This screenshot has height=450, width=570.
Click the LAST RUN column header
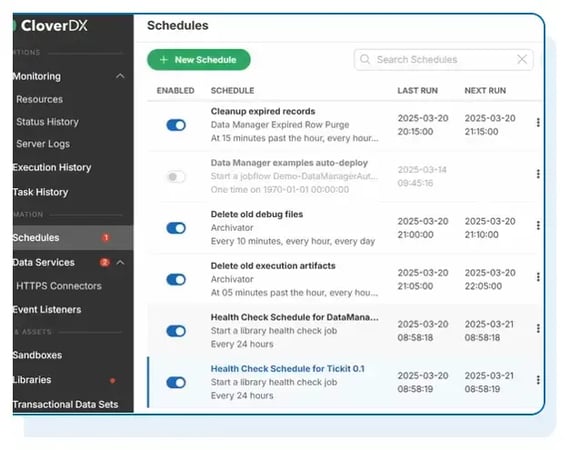click(417, 91)
